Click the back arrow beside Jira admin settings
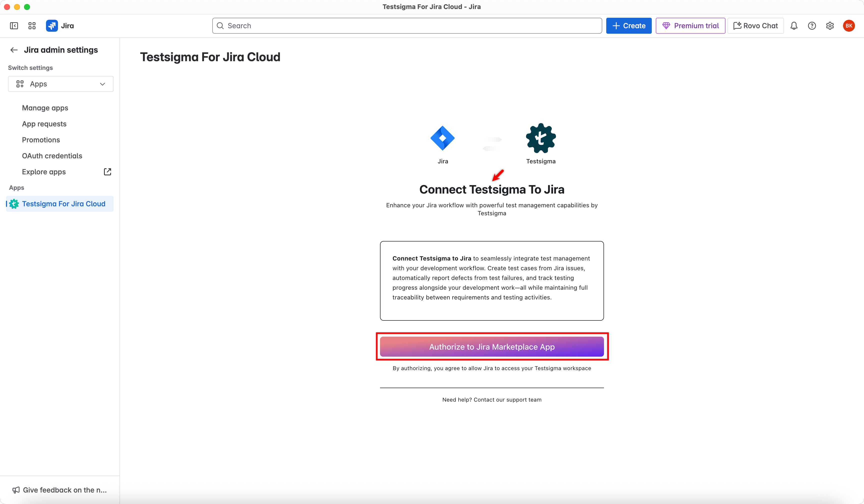The image size is (864, 504). (x=14, y=50)
